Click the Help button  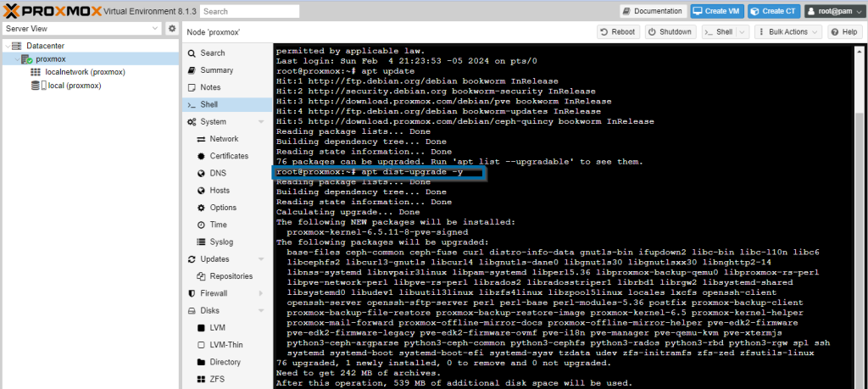pos(844,32)
